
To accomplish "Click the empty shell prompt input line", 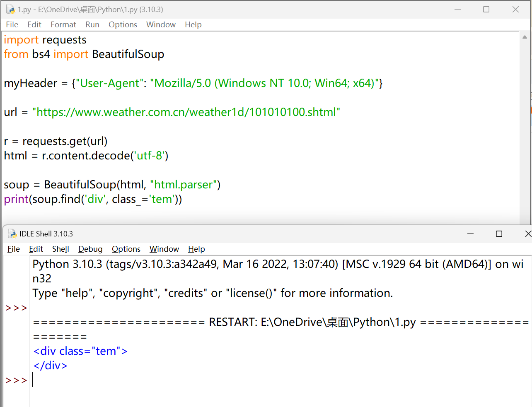I will tap(166, 380).
